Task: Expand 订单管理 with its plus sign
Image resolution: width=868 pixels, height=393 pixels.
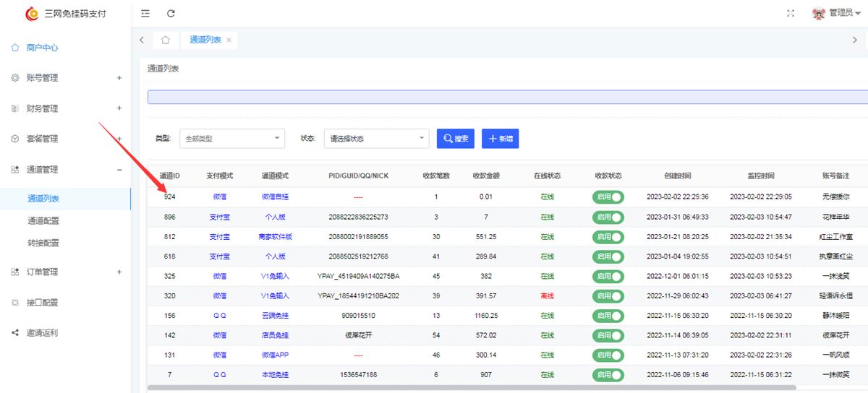Action: click(x=119, y=272)
